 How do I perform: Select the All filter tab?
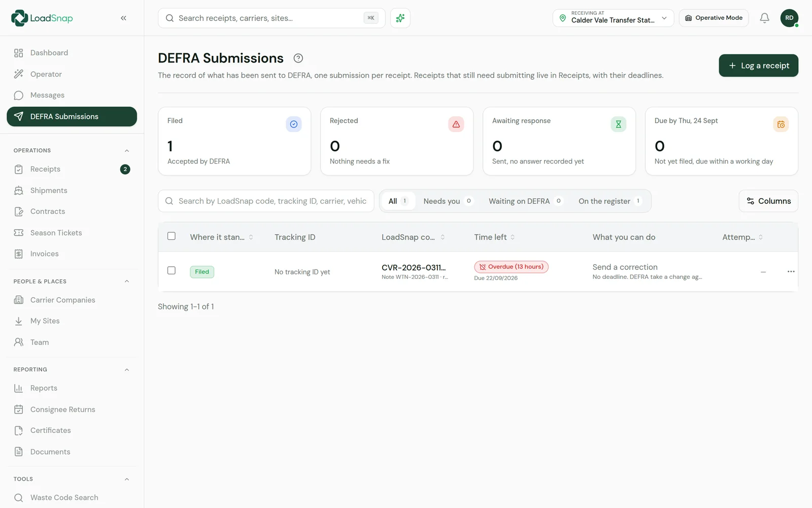(398, 201)
